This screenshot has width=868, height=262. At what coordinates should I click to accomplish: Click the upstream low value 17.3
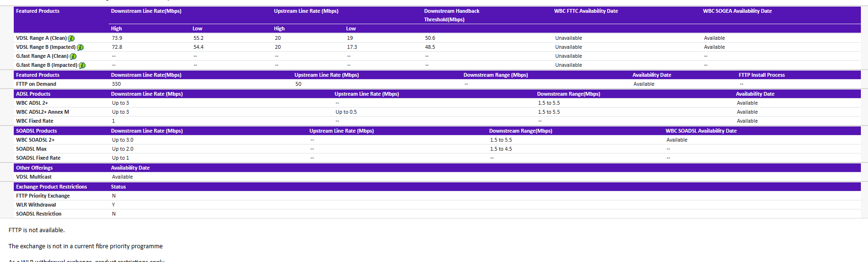(352, 47)
